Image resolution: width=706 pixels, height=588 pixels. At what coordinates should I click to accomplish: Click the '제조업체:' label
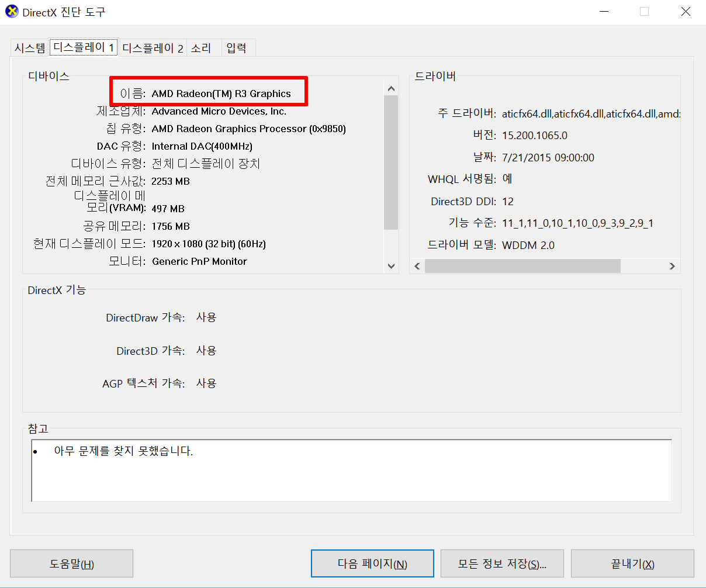tap(121, 111)
